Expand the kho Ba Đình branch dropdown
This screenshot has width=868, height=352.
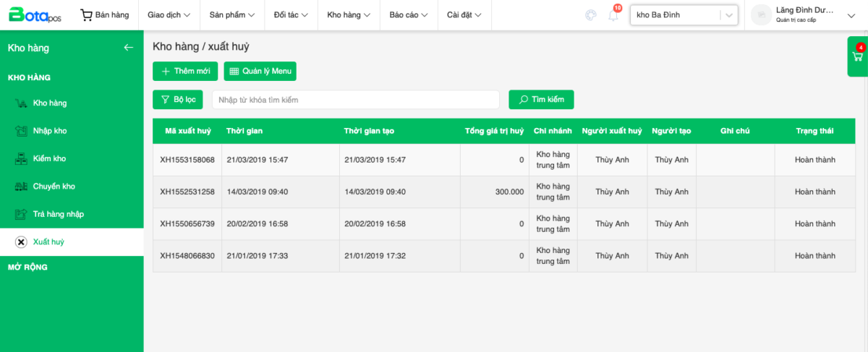click(728, 15)
